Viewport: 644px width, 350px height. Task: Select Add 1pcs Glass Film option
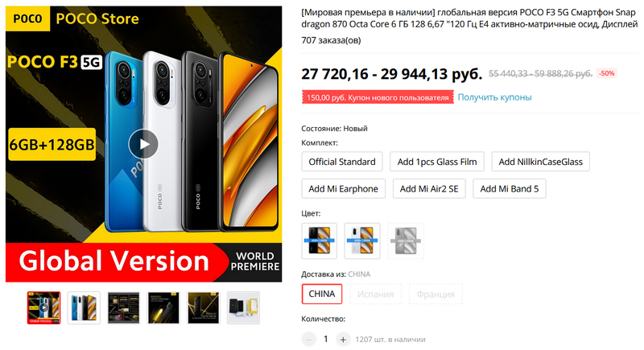437,162
